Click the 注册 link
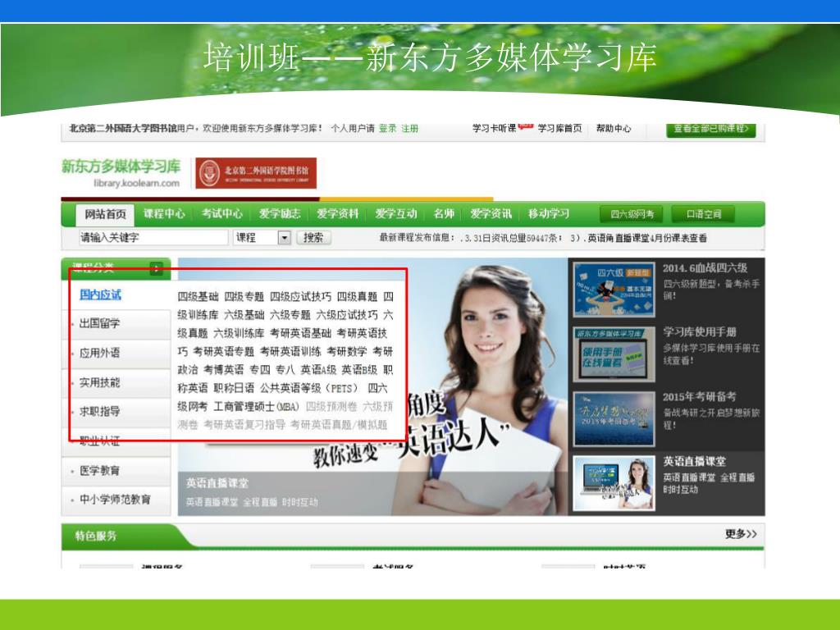Screen dimensions: 840x630 click(x=410, y=129)
